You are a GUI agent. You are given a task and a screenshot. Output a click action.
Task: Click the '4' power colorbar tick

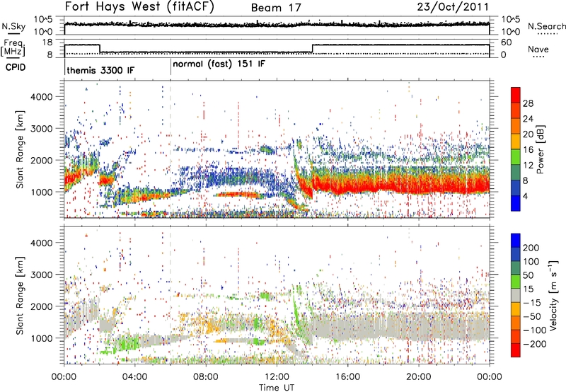pos(525,196)
